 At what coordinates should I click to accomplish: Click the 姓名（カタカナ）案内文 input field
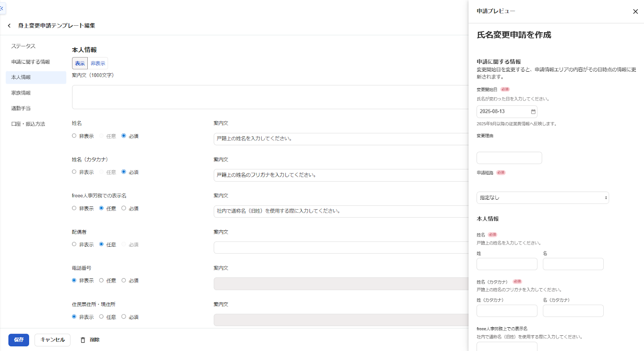[x=341, y=175]
